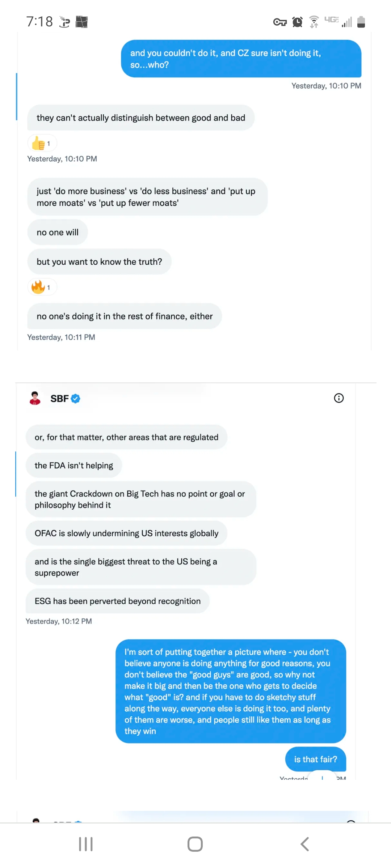Select 'the FDA isn't helping' message

(x=74, y=465)
